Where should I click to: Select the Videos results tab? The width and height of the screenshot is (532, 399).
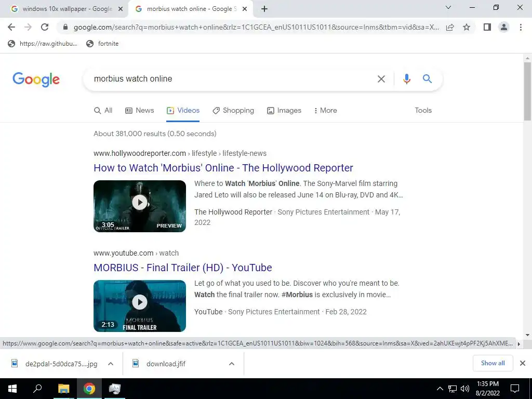tap(183, 111)
